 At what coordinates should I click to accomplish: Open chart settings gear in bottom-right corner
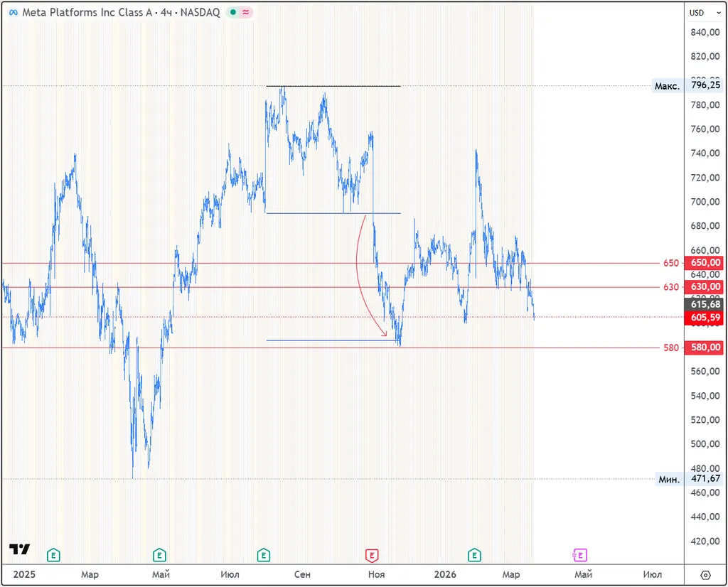[x=705, y=574]
